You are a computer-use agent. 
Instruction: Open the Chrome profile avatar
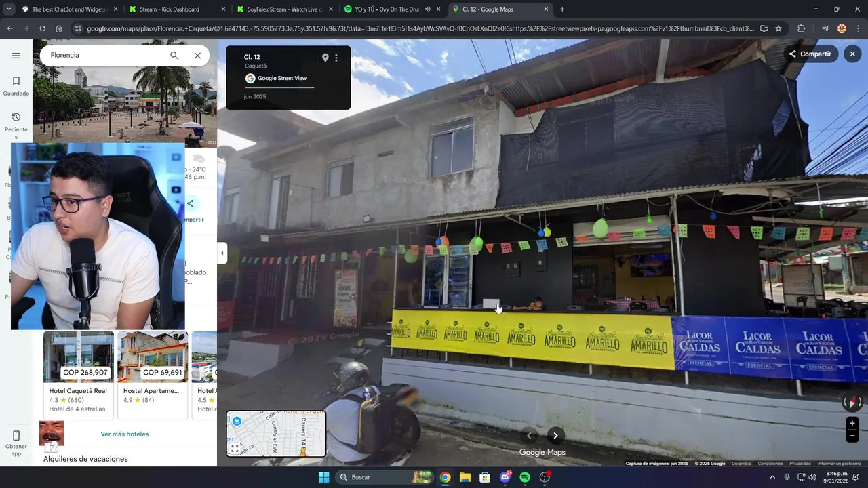(842, 28)
